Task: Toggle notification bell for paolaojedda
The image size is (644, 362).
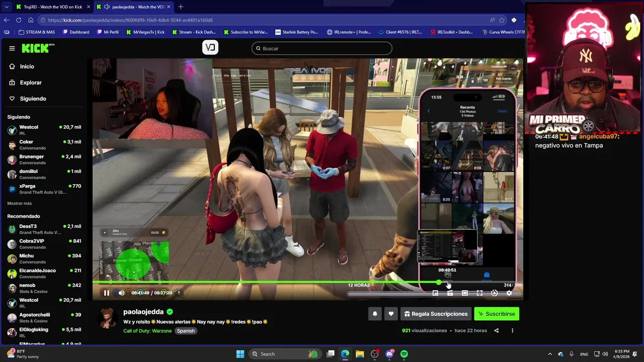Action: (375, 314)
